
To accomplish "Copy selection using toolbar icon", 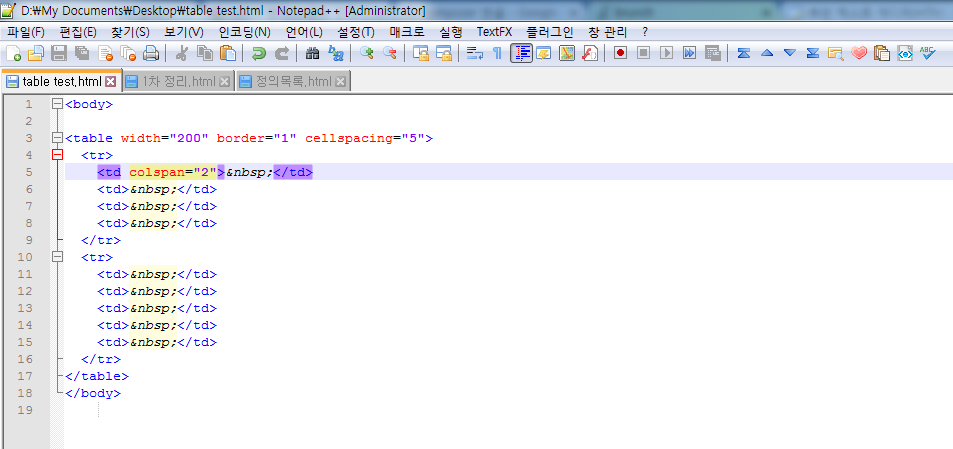I will click(x=204, y=53).
